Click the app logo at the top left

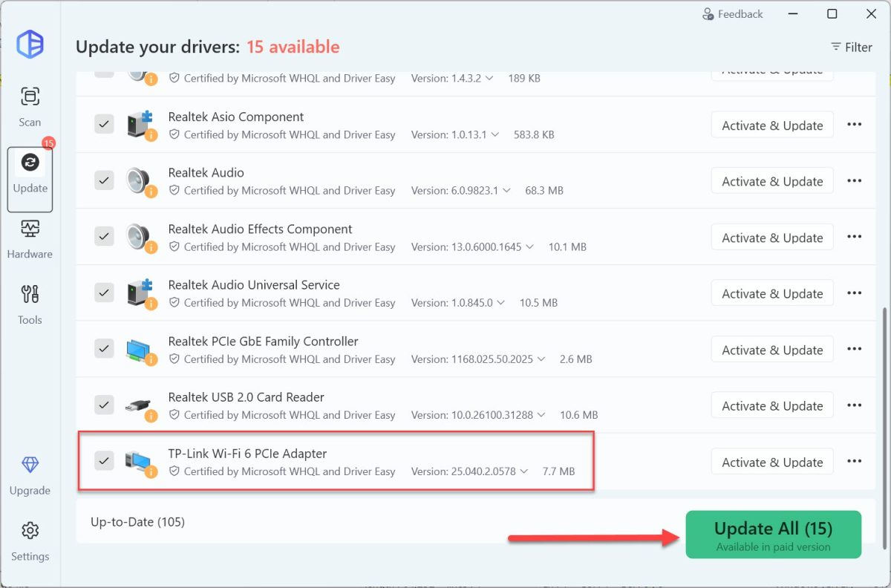tap(31, 45)
